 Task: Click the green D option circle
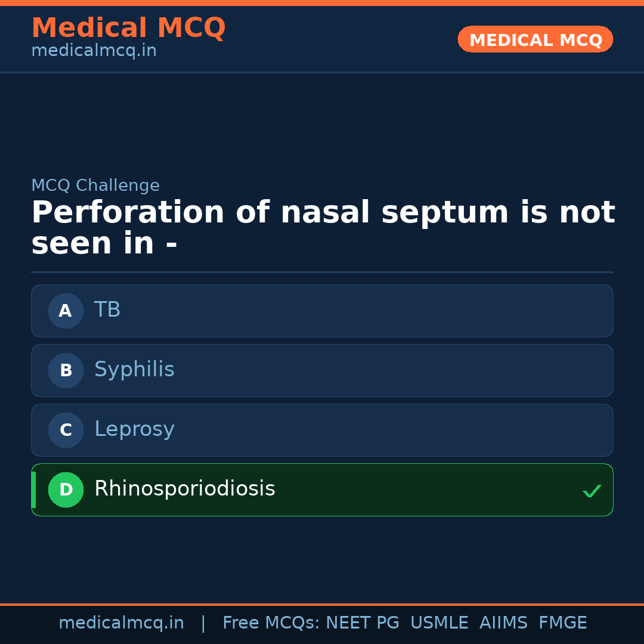66,490
